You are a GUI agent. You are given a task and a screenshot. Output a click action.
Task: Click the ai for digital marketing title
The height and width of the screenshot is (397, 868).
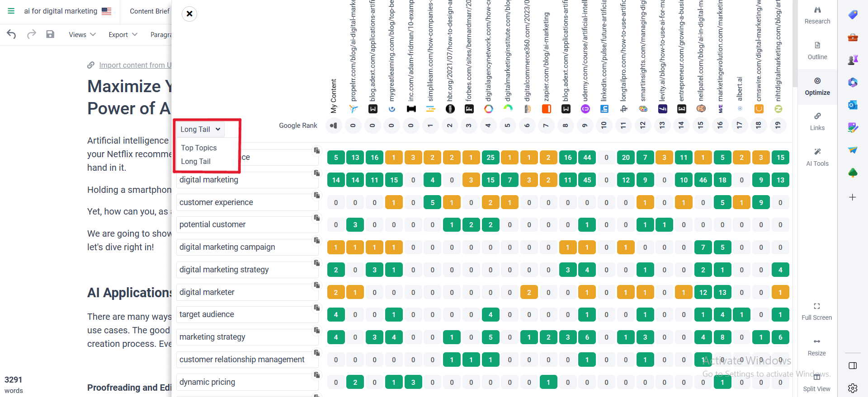[x=61, y=11]
